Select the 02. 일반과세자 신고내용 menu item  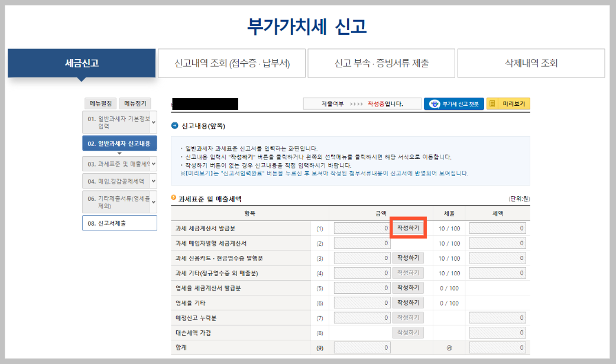click(119, 142)
